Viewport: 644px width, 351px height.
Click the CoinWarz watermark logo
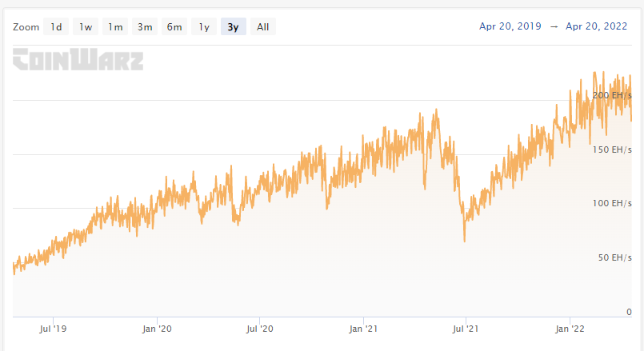tap(78, 60)
